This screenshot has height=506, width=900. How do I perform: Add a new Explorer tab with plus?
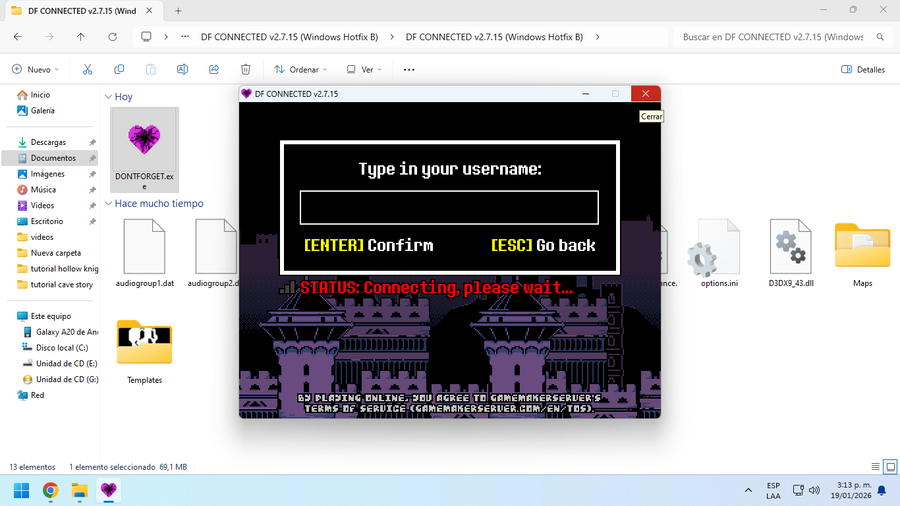click(x=178, y=11)
